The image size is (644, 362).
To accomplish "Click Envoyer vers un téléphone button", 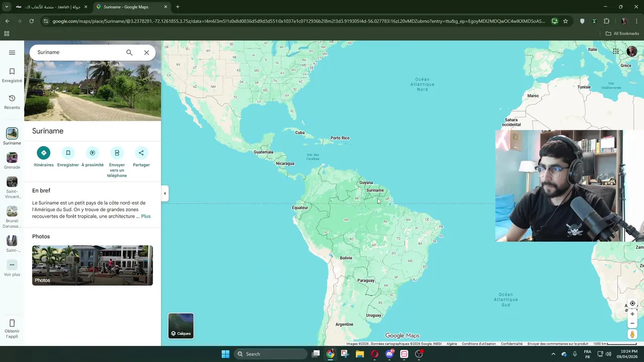I will pyautogui.click(x=117, y=153).
